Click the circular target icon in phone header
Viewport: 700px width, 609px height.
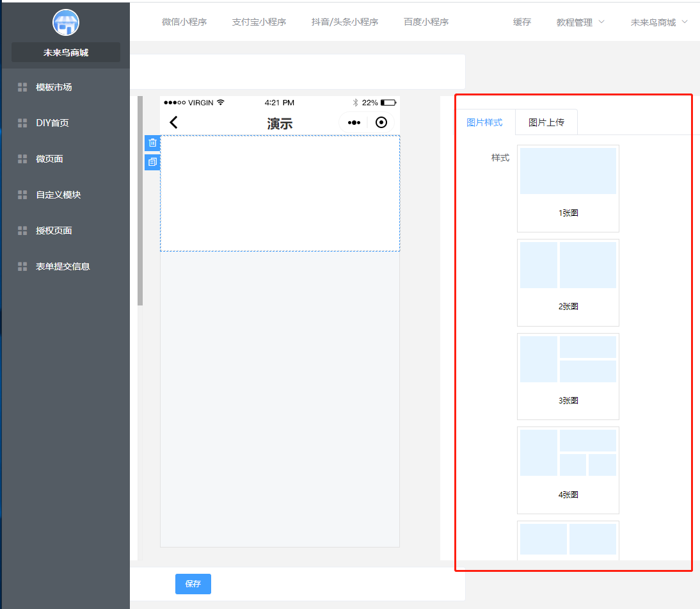tap(381, 122)
